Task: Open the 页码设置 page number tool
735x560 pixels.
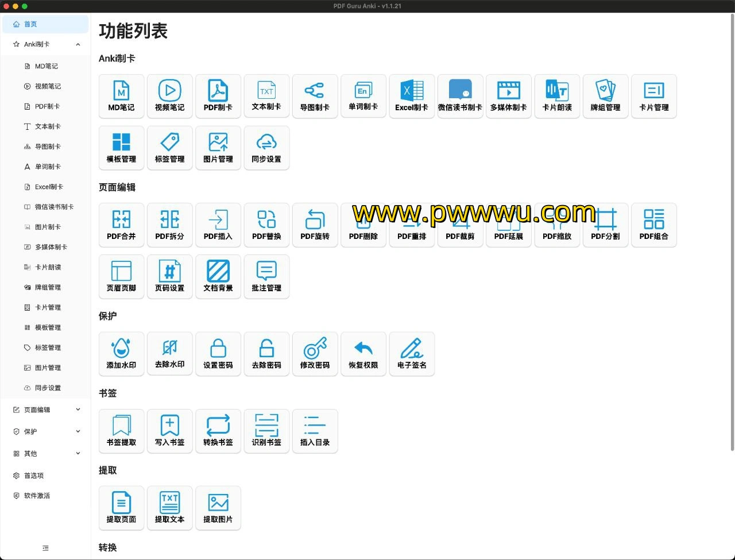Action: 169,276
